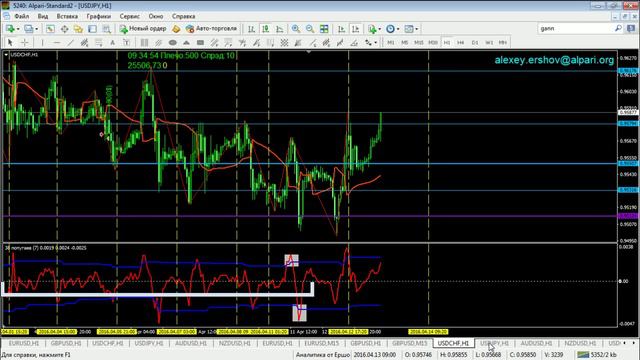640x360 pixels.
Task: Click the Zoom In magnifier icon
Action: pyautogui.click(x=296, y=29)
